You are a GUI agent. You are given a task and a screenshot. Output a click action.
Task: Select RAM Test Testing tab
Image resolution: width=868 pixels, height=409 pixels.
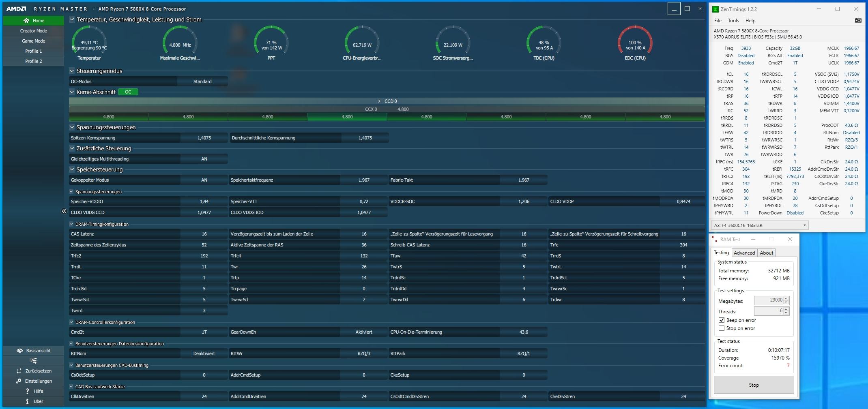721,253
